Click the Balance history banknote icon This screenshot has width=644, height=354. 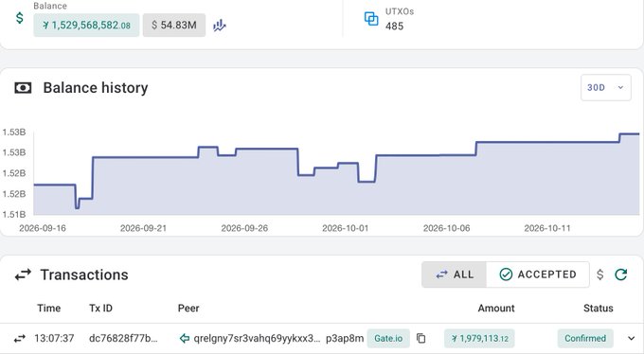coord(23,88)
